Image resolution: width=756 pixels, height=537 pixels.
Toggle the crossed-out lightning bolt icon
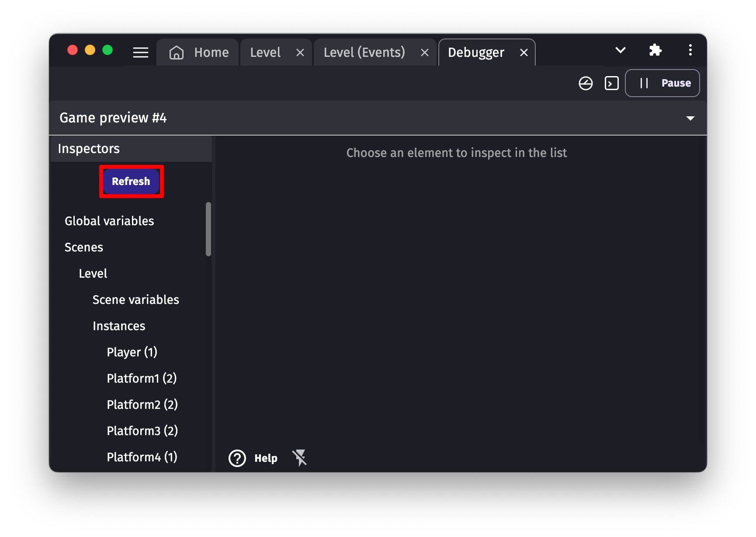pos(300,458)
